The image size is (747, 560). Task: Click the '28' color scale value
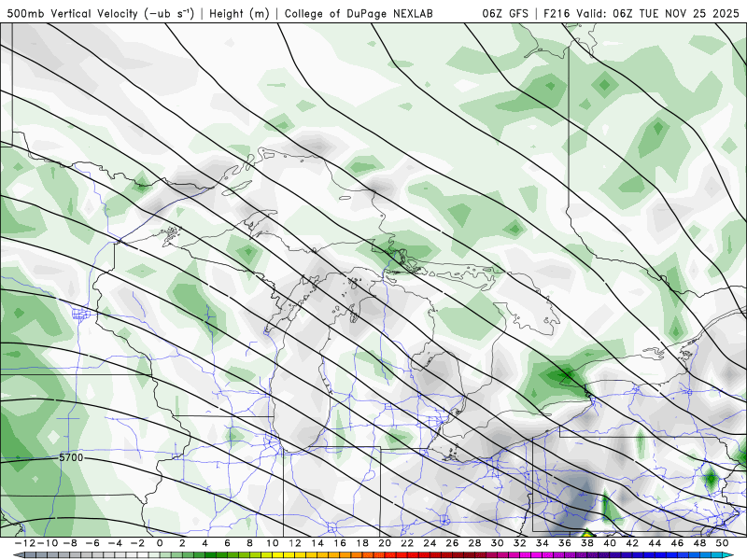pyautogui.click(x=475, y=543)
